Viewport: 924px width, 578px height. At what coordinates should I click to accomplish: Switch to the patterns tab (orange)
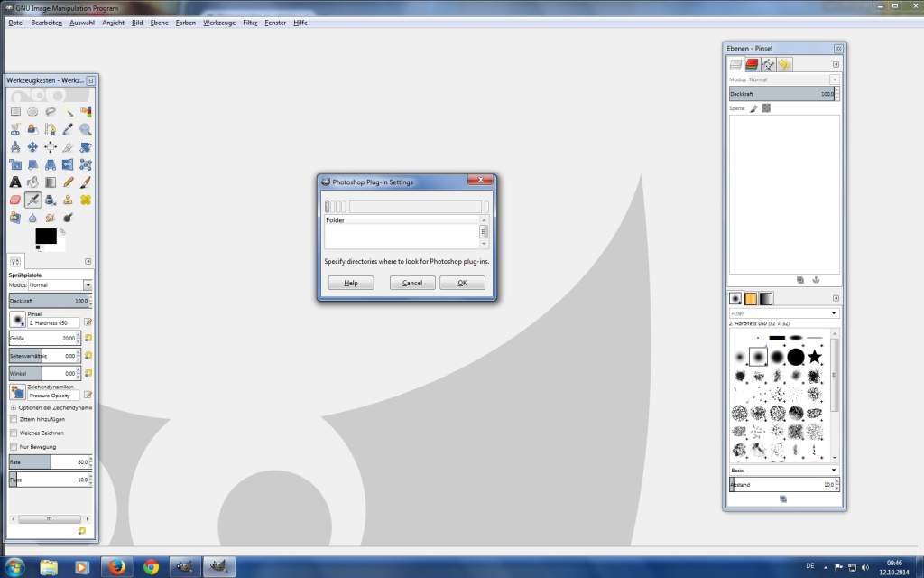751,298
